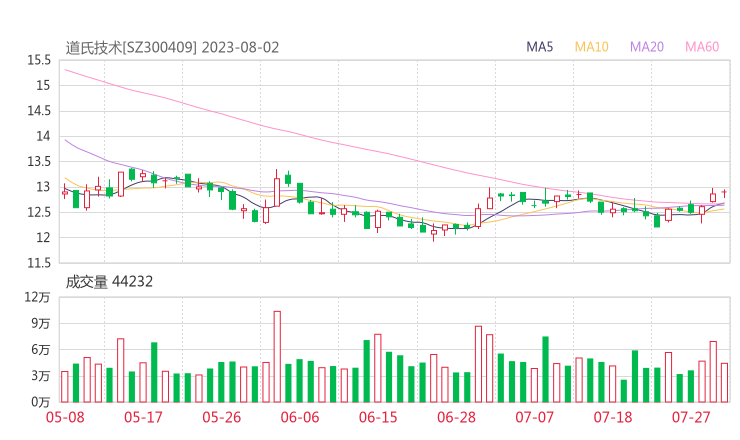Click the 成交量 44232 volume label
Image resolution: width=740 pixels, height=440 pixels.
(x=109, y=282)
